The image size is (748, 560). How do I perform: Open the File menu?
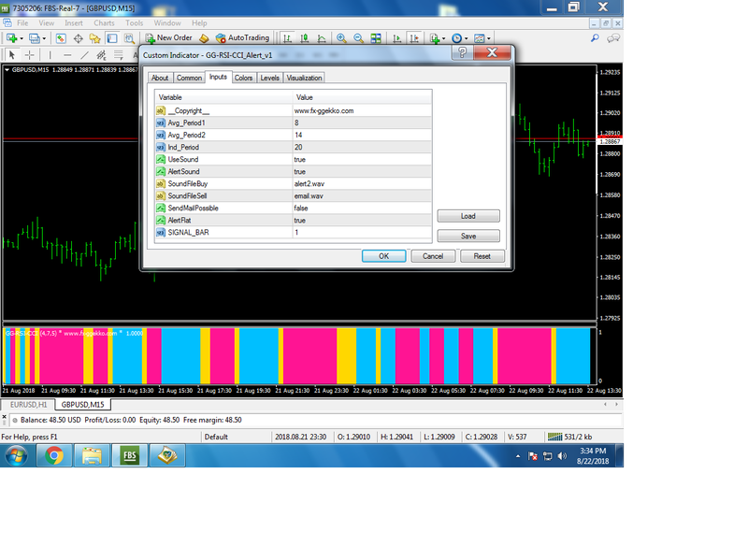pos(22,22)
